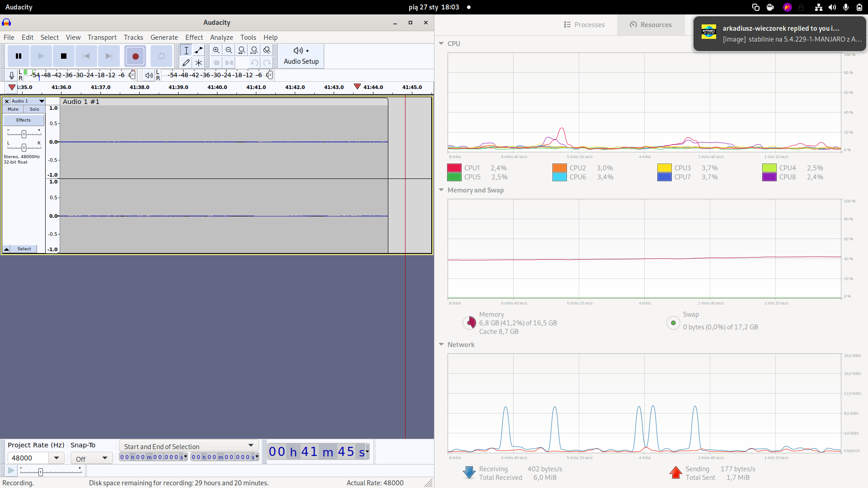Open the Audio 1 track name dropdown
This screenshot has height=488, width=868.
click(x=28, y=101)
